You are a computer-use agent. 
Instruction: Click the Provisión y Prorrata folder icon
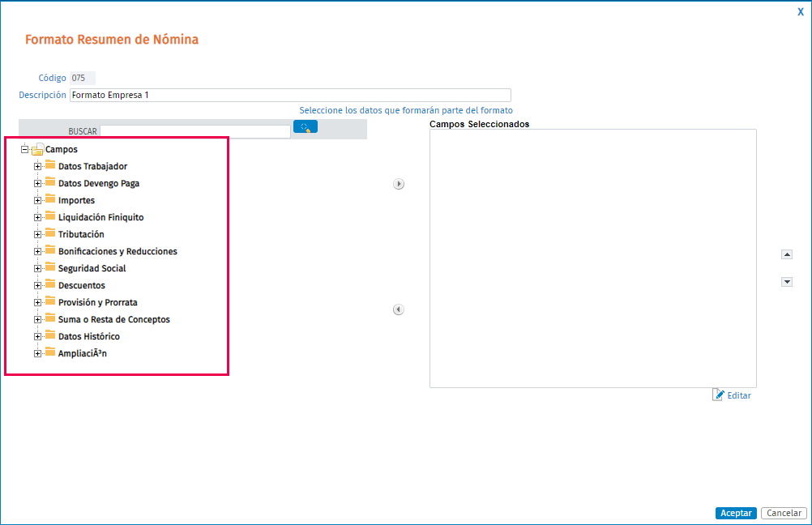coord(50,301)
